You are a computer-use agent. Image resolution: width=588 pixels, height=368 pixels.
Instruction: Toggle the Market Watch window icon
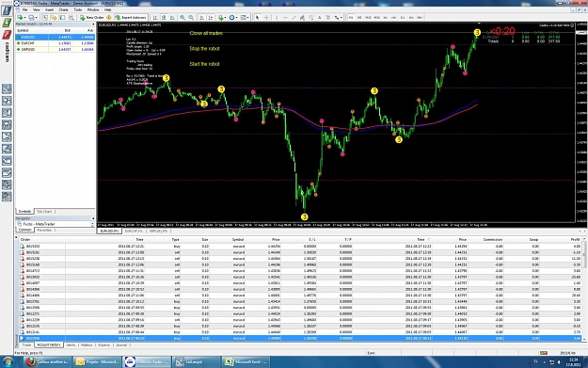click(45, 18)
